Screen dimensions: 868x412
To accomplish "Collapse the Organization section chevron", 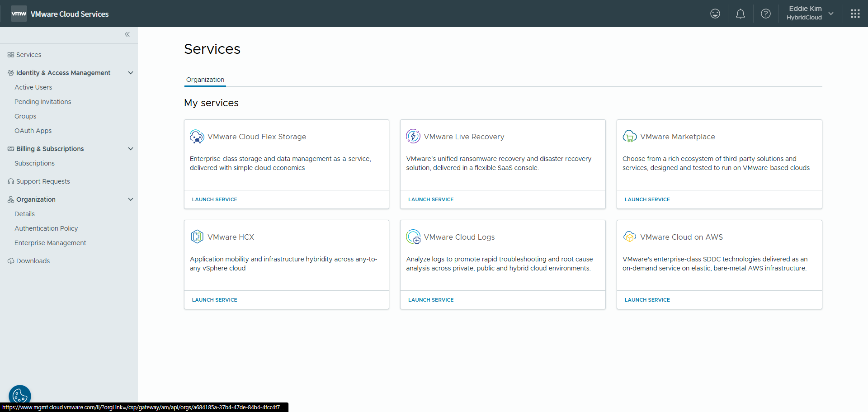I will click(131, 199).
